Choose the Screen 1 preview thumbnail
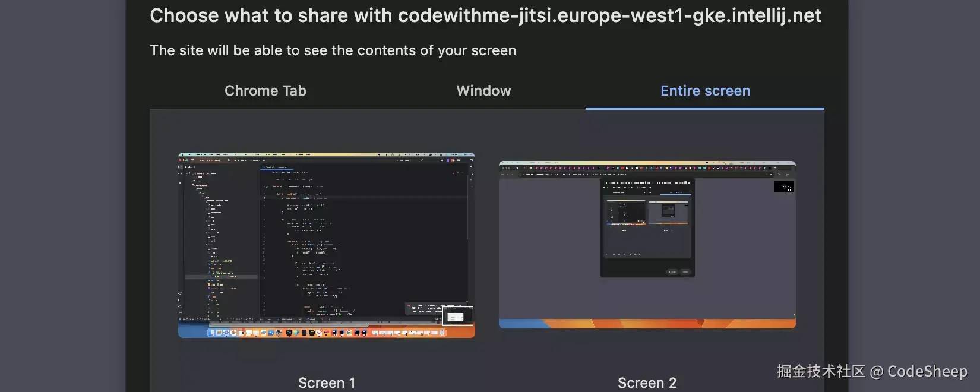The width and height of the screenshot is (980, 392). [x=327, y=245]
